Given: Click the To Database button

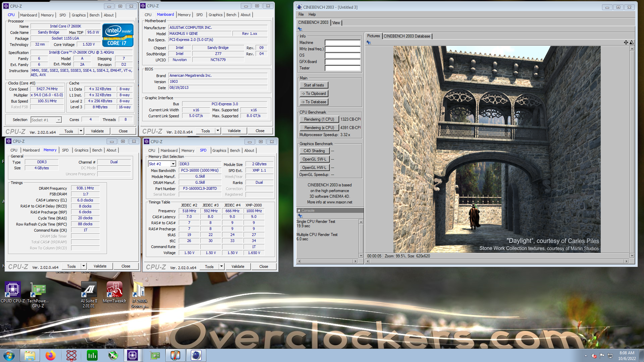Looking at the screenshot, I should 314,102.
